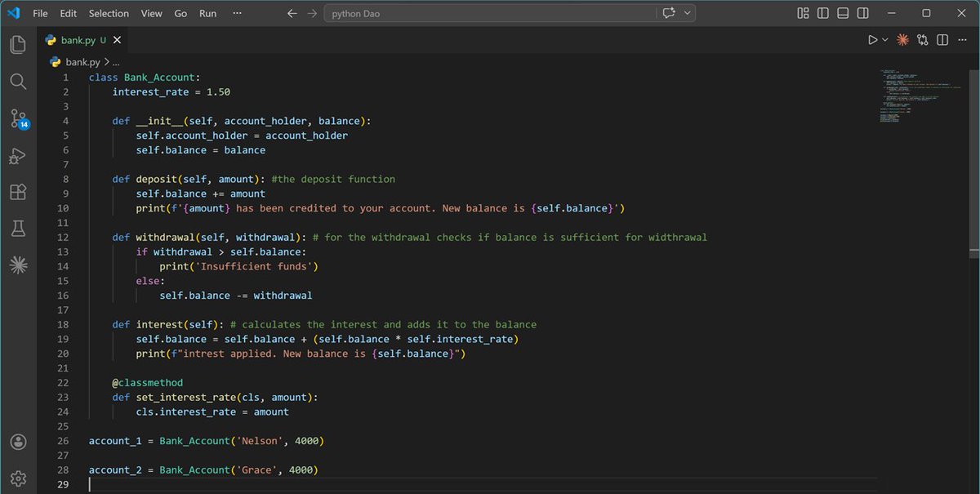Open the Explorer view in activity bar
Image resolution: width=980 pixels, height=494 pixels.
[18, 44]
